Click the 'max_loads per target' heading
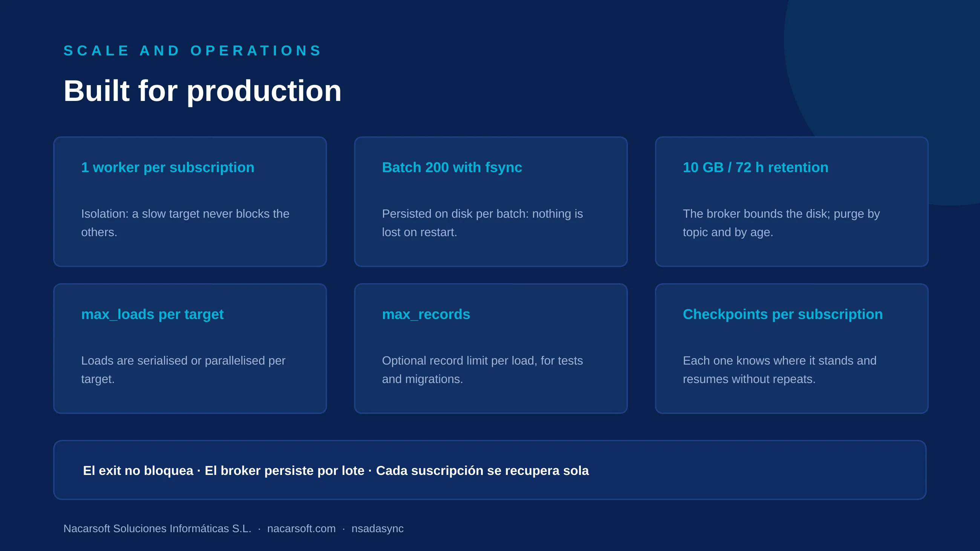The width and height of the screenshot is (980, 551). [152, 314]
